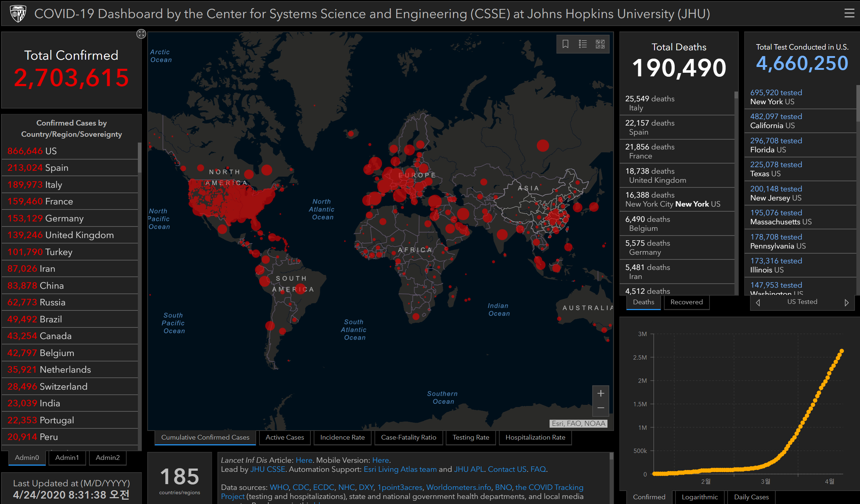Go to next panel after US Tested

point(846,302)
